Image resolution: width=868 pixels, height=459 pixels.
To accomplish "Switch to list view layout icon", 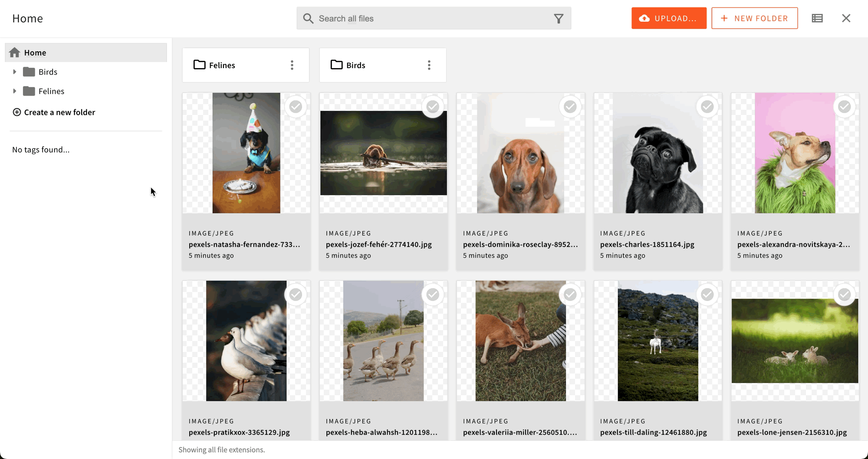I will tap(817, 18).
